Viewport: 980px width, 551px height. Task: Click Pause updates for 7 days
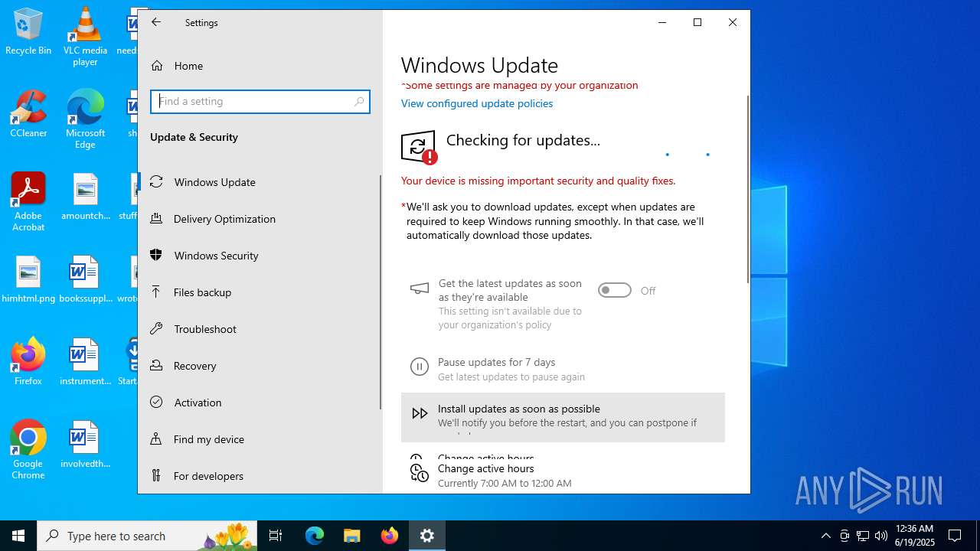pyautogui.click(x=563, y=369)
